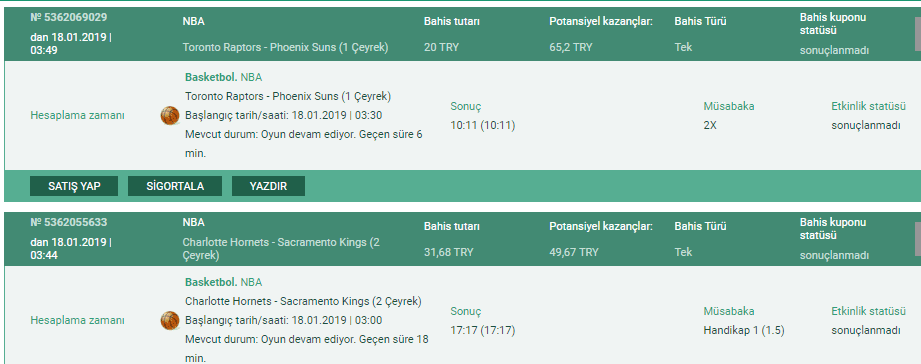Select bet slip number 5362069029
This screenshot has width=921, height=364.
pyautogui.click(x=69, y=17)
